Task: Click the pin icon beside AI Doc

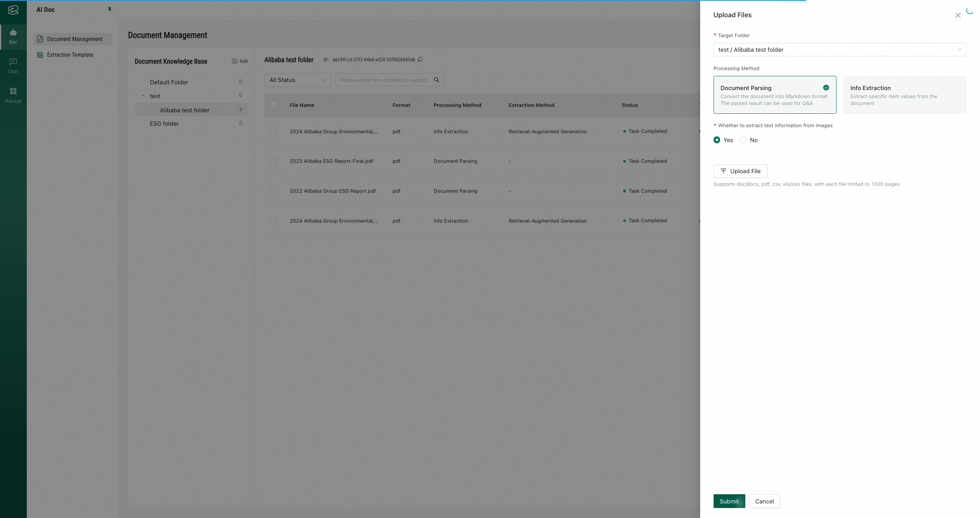Action: [109, 9]
